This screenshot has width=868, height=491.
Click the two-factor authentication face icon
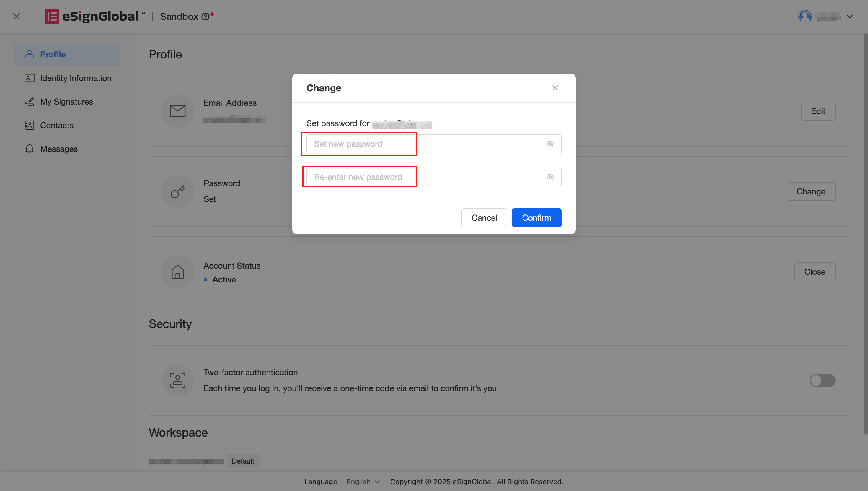click(177, 381)
